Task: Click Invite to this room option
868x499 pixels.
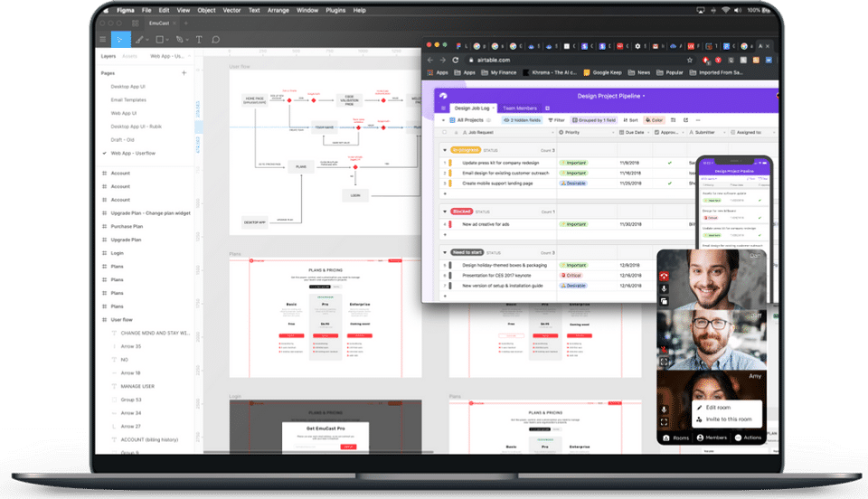Action: click(x=729, y=419)
